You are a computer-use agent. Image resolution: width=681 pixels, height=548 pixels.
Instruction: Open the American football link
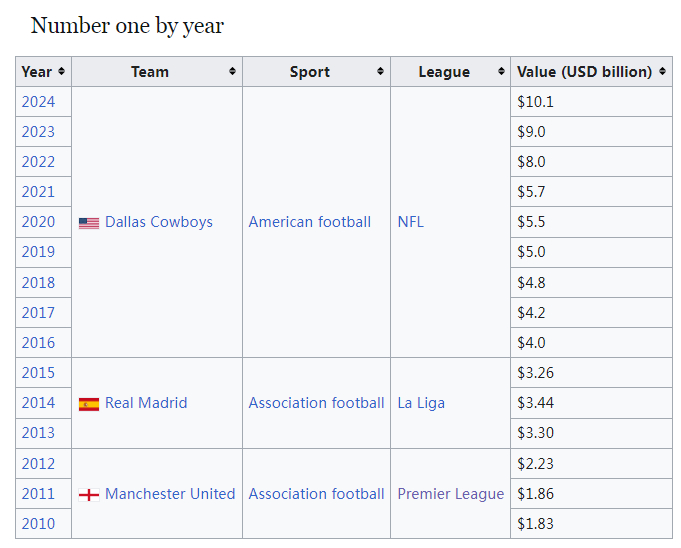pos(309,222)
